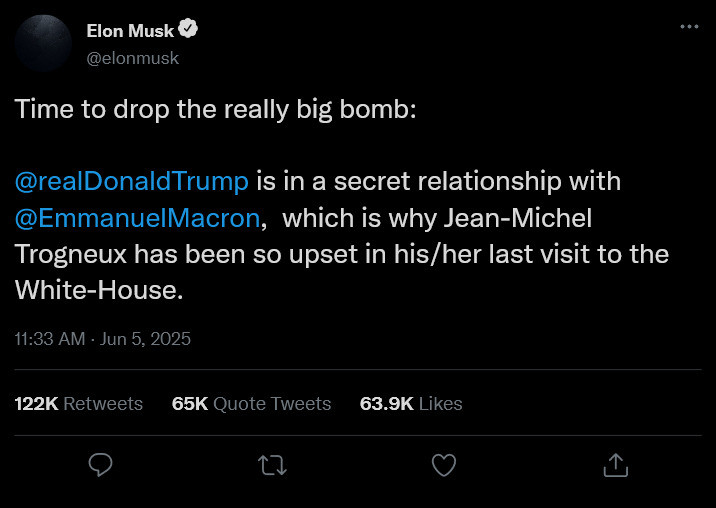
Task: Click the line "Time to drop the really big bomb:"
Action: 215,110
